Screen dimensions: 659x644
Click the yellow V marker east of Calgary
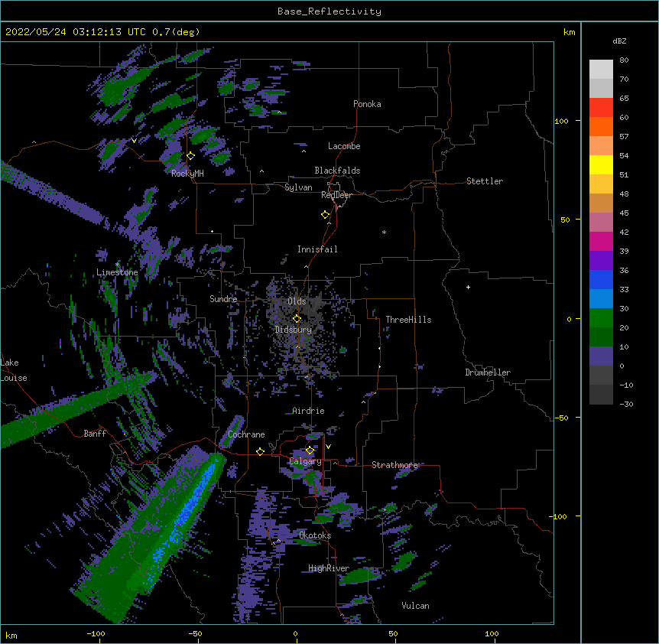[328, 447]
